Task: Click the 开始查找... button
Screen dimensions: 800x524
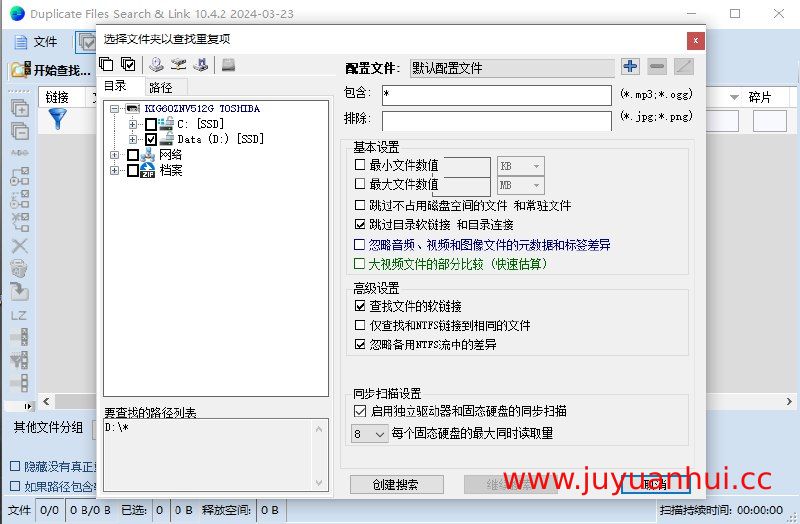Action: pos(51,70)
